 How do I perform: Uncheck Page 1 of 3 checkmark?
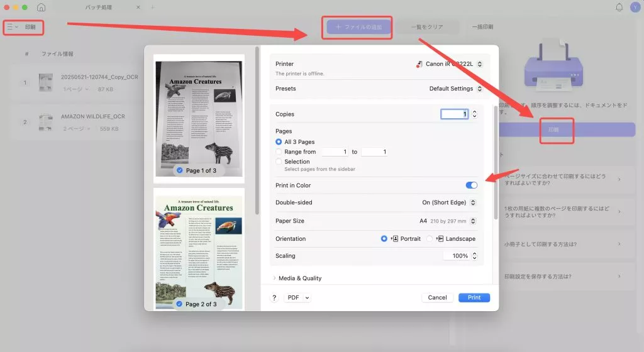pos(180,170)
